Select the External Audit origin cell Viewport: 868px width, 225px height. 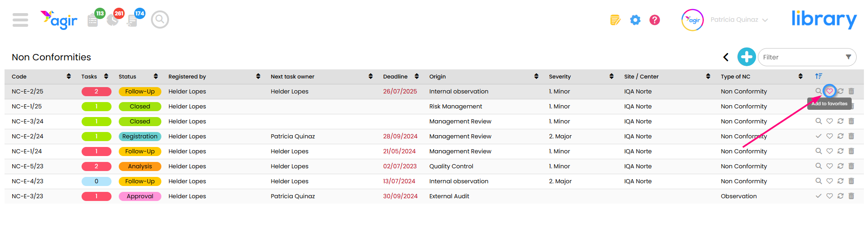[x=449, y=196]
